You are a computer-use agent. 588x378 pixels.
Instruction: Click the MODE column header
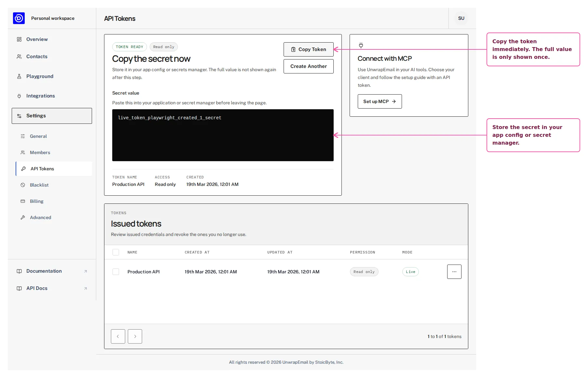407,252
